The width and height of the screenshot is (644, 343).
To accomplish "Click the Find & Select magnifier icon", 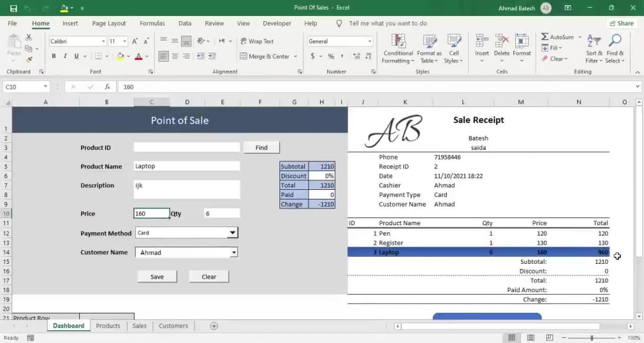I will 615,41.
